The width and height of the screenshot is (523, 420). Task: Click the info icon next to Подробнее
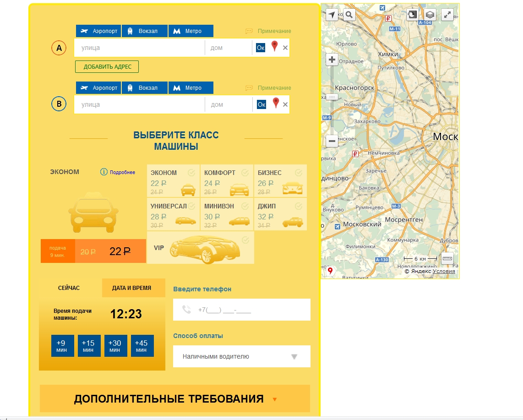tap(104, 172)
